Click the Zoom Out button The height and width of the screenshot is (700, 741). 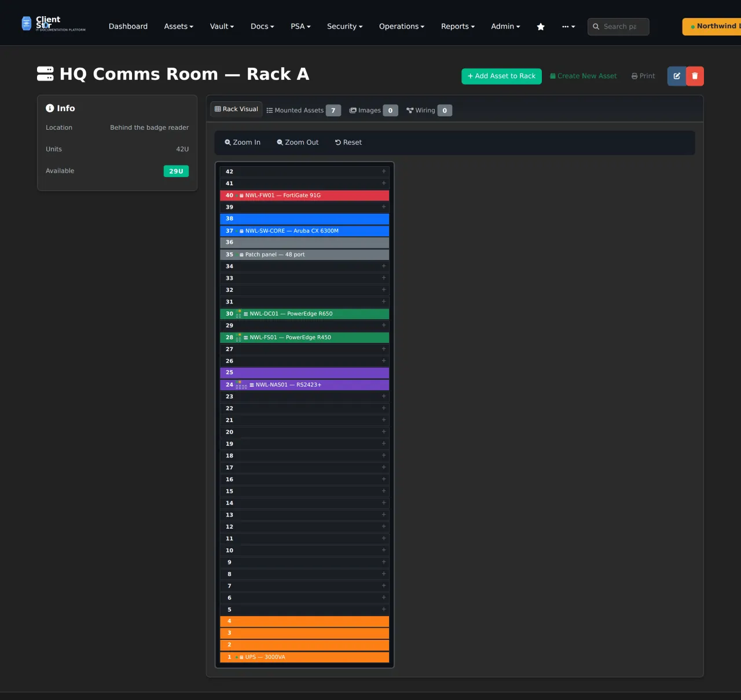point(298,142)
